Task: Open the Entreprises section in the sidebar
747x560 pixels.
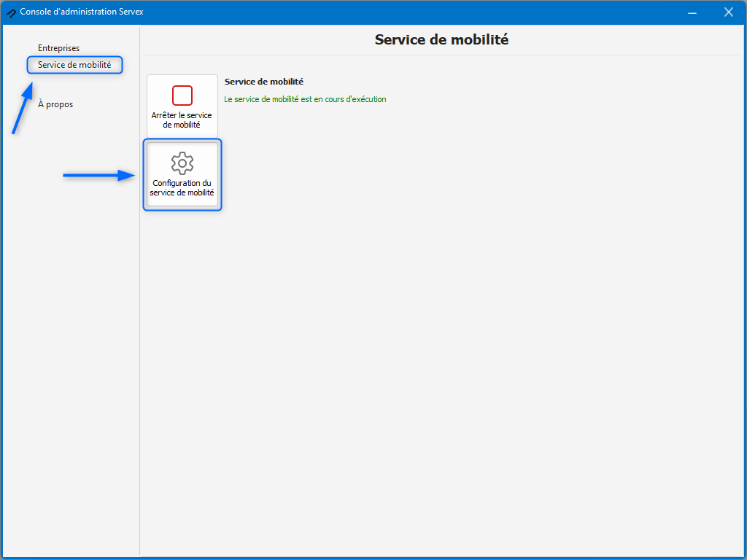Action: click(58, 48)
